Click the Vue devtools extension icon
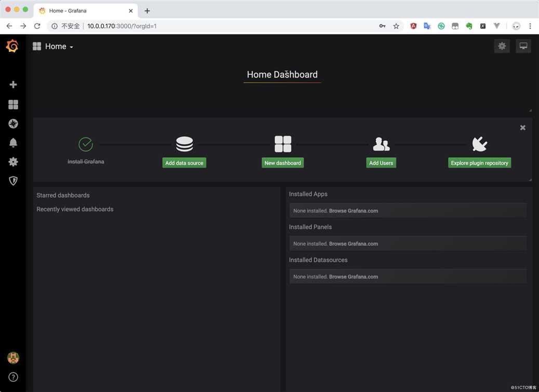Viewport: 539px width, 392px height. (x=496, y=26)
